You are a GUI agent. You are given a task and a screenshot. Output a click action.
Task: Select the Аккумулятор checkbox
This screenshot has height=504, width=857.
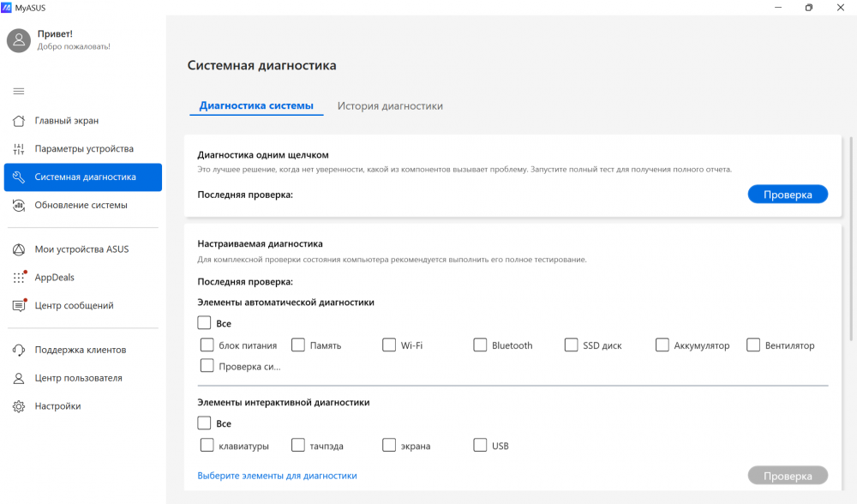coord(662,345)
